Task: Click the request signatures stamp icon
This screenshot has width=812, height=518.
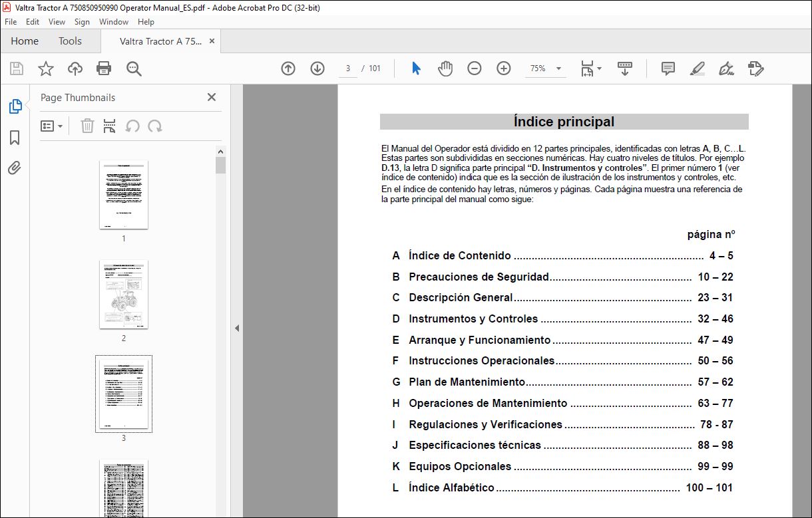Action: [756, 68]
